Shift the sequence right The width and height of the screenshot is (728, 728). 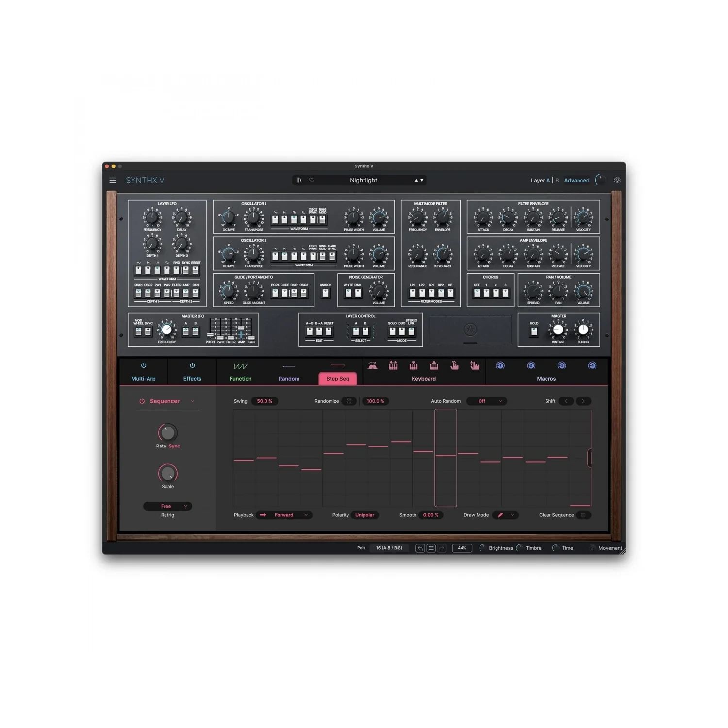click(x=583, y=401)
